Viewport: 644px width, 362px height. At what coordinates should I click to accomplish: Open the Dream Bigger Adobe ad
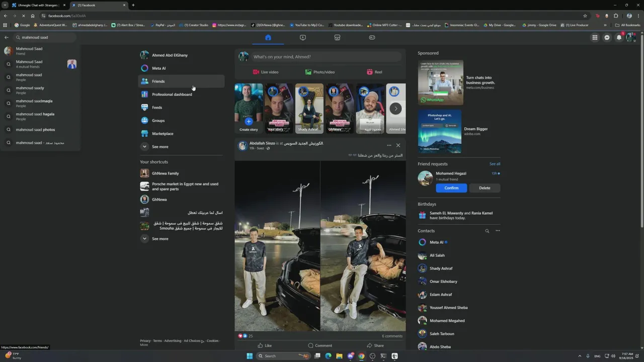[459, 131]
